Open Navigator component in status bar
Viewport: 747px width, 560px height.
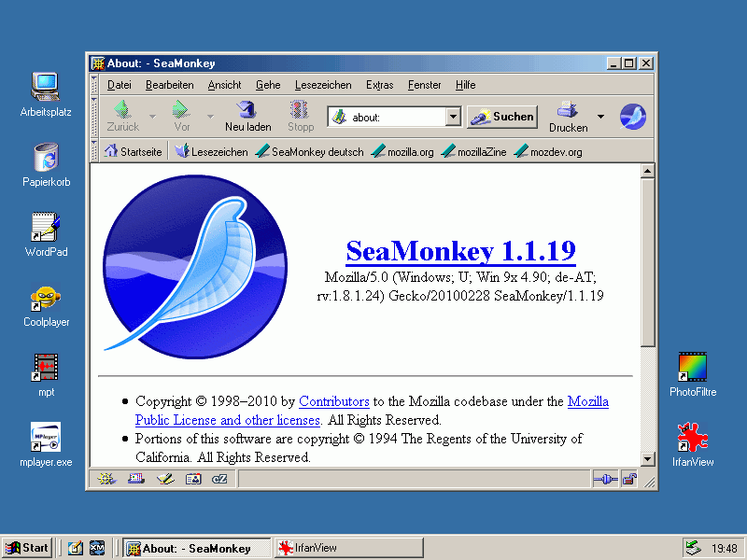(x=106, y=479)
